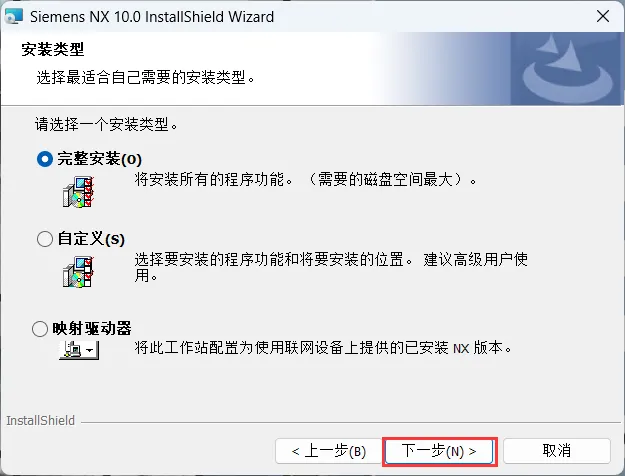The height and width of the screenshot is (476, 625).
Task: Click the InstallShield label at bottom
Action: [x=41, y=421]
